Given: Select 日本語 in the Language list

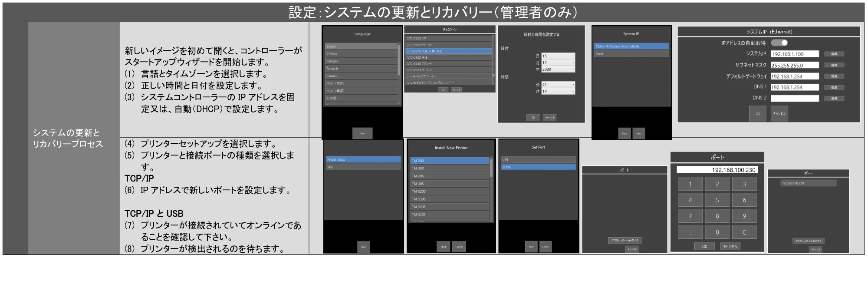Looking at the screenshot, I should [x=361, y=98].
